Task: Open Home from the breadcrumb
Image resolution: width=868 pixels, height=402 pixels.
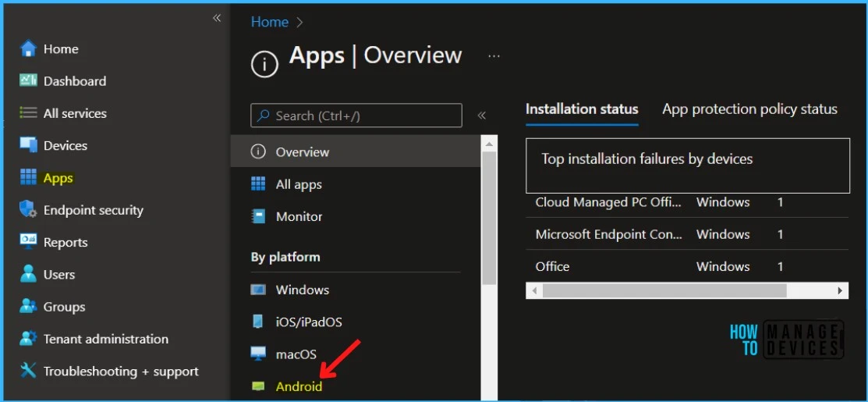Action: point(270,22)
